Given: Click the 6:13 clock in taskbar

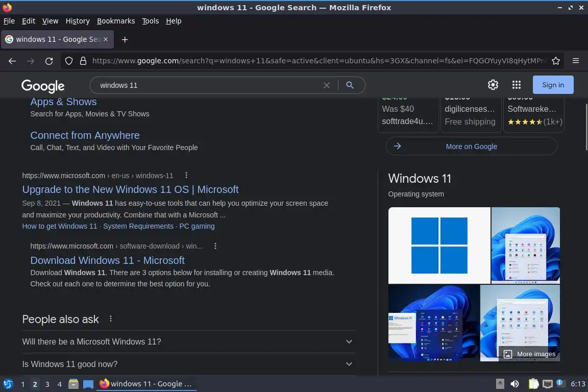Looking at the screenshot, I should (577, 384).
